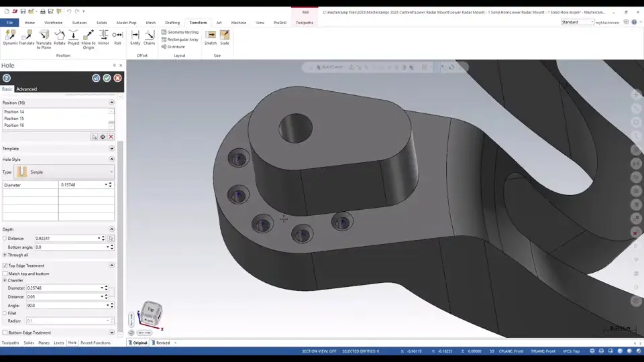The image size is (644, 362).
Task: Click the chamfer Distance 0.05 field
Action: [x=64, y=297]
